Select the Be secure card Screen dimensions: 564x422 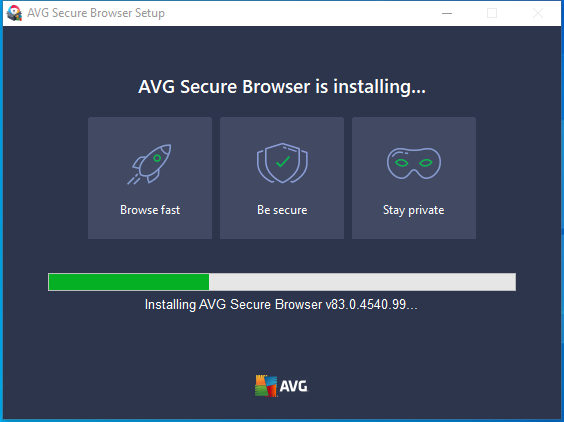(282, 178)
